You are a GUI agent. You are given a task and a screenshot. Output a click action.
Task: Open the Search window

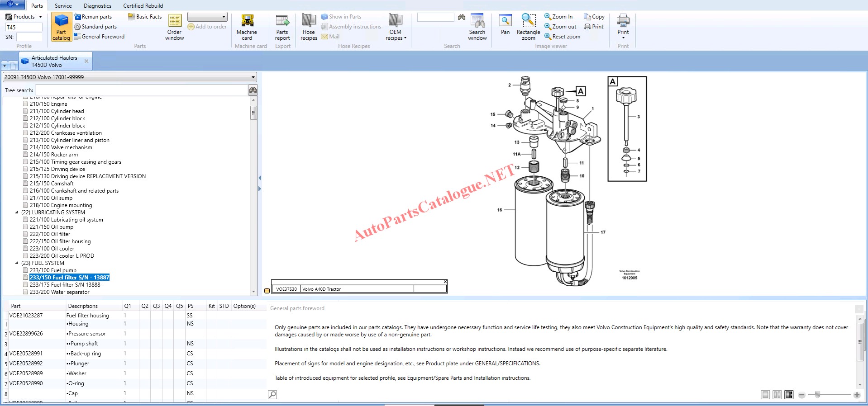coord(477,27)
